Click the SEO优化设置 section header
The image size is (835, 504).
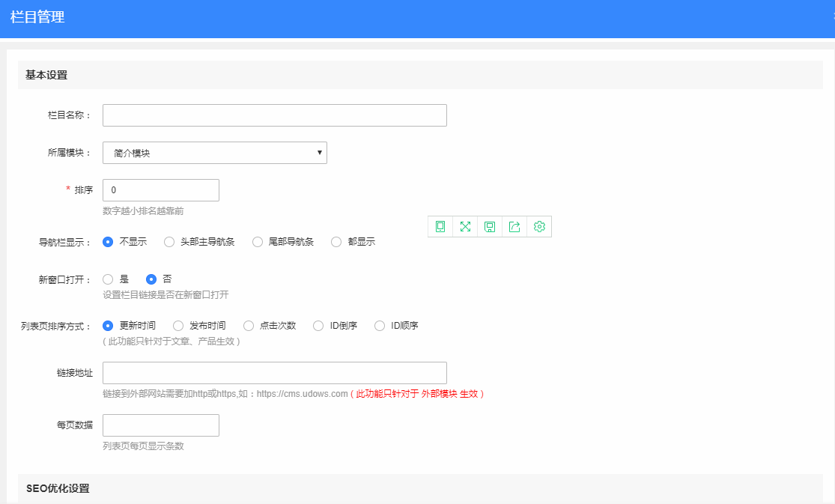click(58, 488)
